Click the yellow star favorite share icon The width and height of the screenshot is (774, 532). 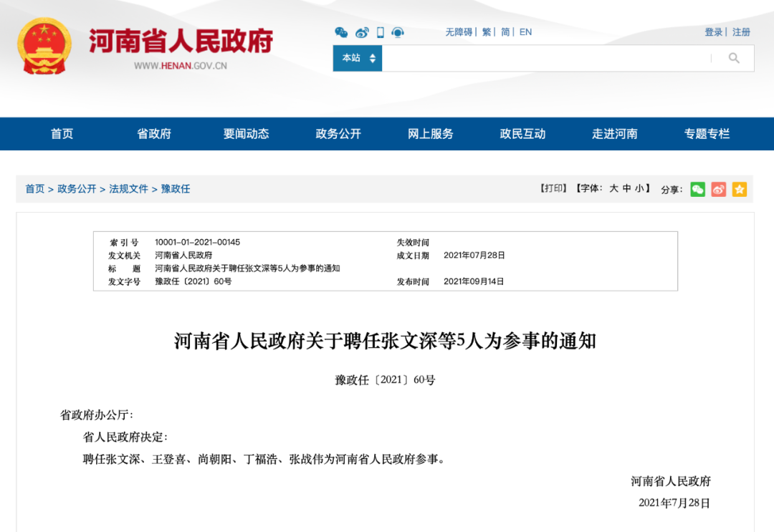pos(739,189)
